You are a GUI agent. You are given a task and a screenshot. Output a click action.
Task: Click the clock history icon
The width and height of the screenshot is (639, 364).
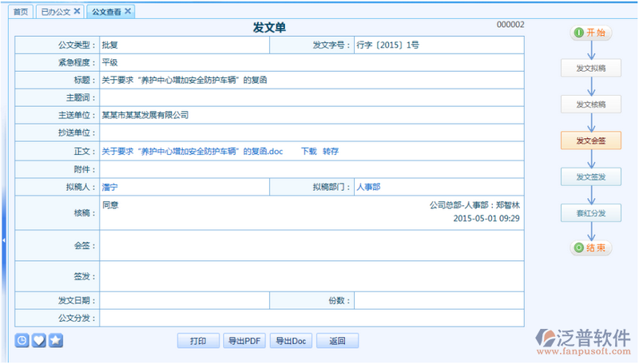click(x=22, y=341)
